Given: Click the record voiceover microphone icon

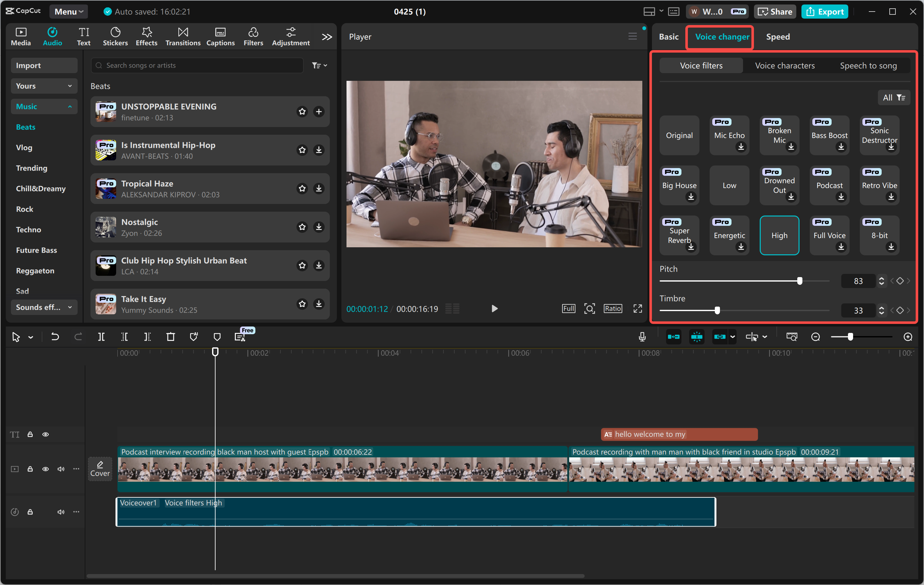Looking at the screenshot, I should point(642,337).
